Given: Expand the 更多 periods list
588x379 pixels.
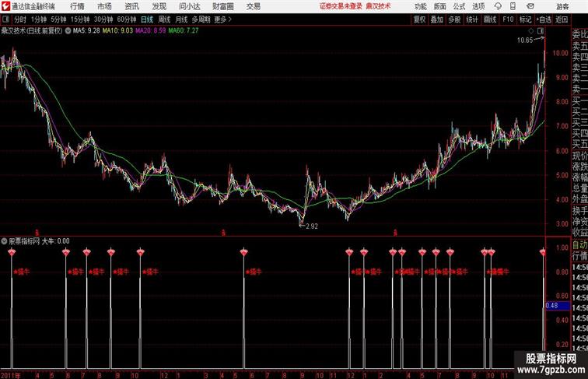Looking at the screenshot, I should 222,19.
